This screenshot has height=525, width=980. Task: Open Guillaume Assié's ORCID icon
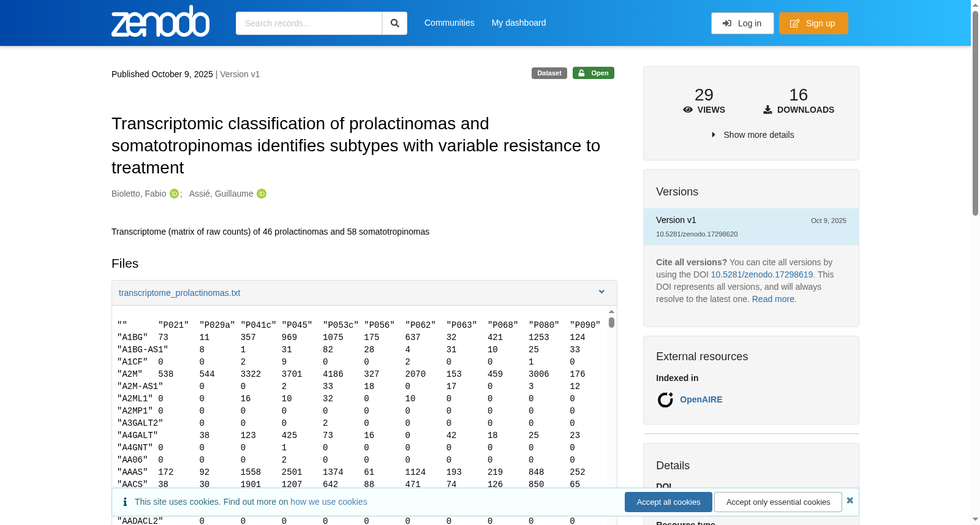[262, 194]
